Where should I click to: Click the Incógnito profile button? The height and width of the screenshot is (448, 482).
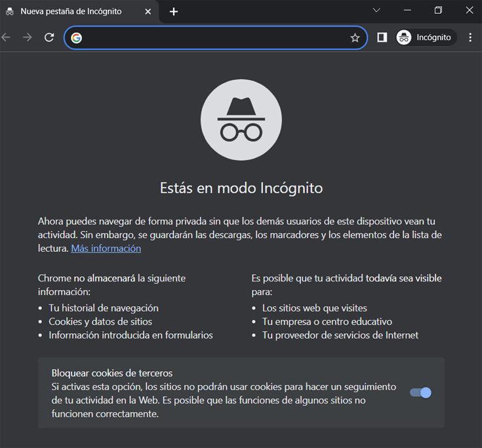[x=426, y=37]
